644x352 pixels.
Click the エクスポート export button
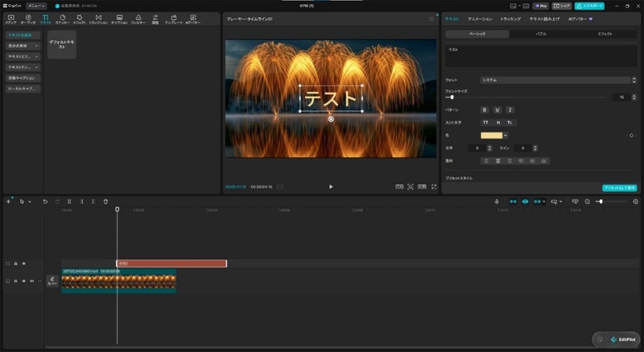589,6
